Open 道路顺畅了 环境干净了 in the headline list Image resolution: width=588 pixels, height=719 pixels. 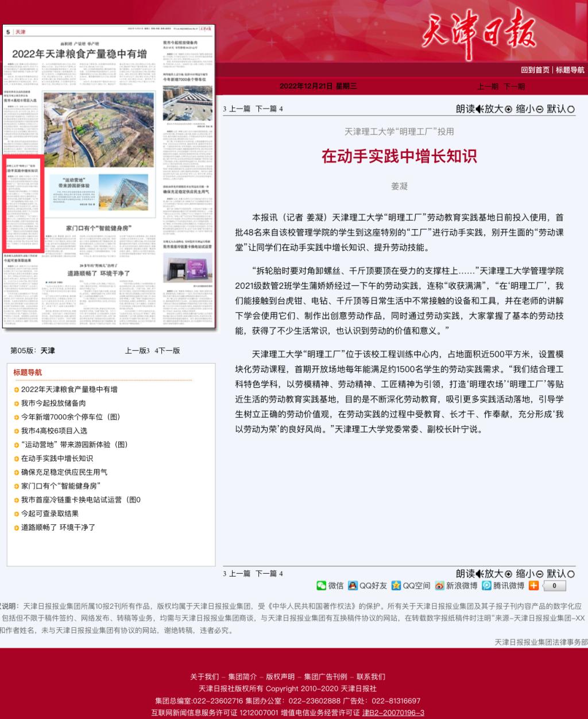coord(58,527)
